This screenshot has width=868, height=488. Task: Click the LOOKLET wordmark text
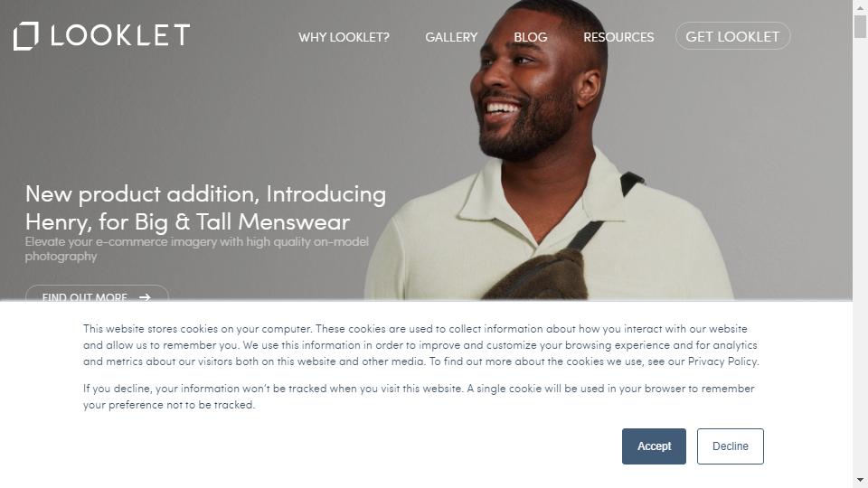(x=120, y=35)
